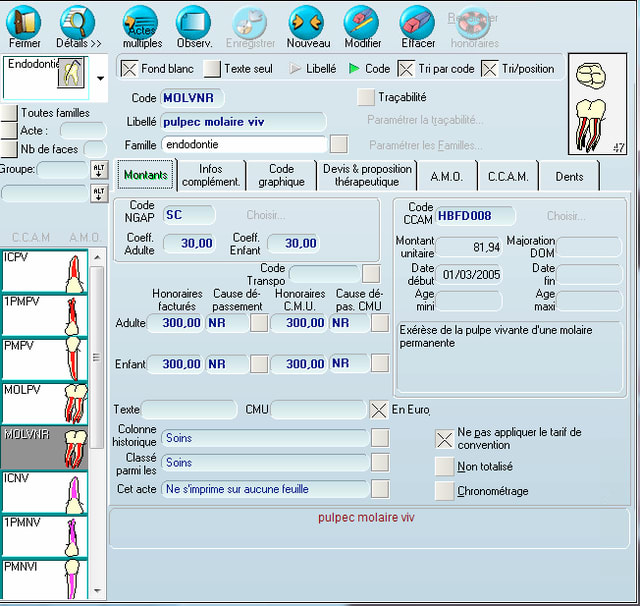The width and height of the screenshot is (640, 606).
Task: Click the Nouveau toolbar icon
Action: (307, 22)
